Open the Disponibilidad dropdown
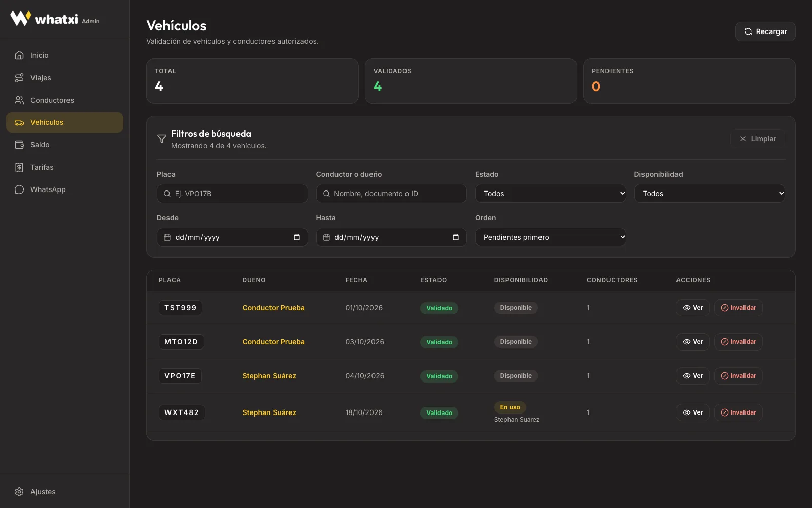The image size is (812, 508). 709,194
